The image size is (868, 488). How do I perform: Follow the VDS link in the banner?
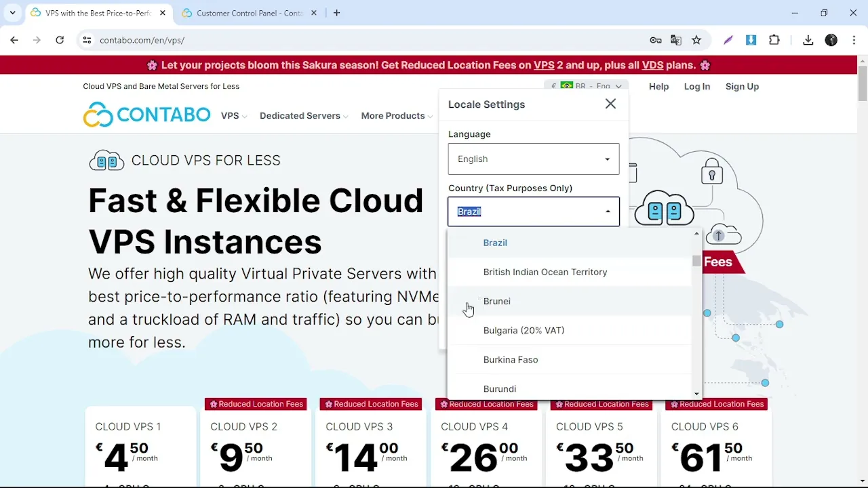[x=652, y=65]
